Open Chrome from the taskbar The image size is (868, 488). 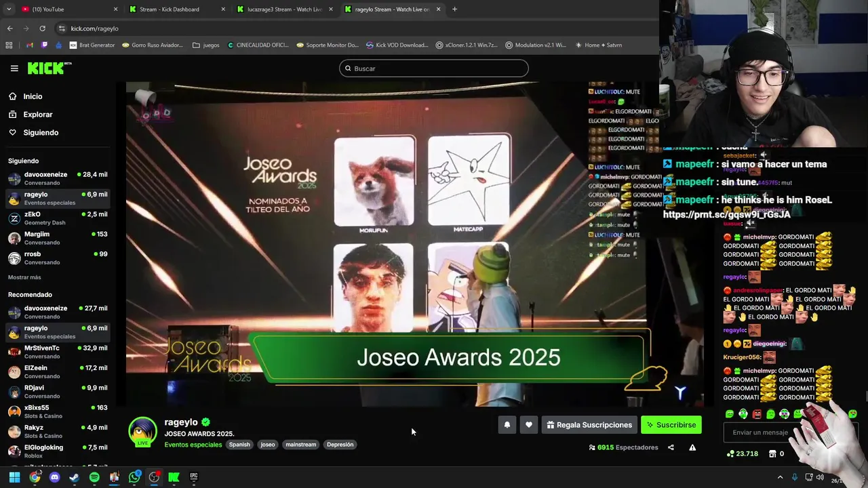(35, 477)
